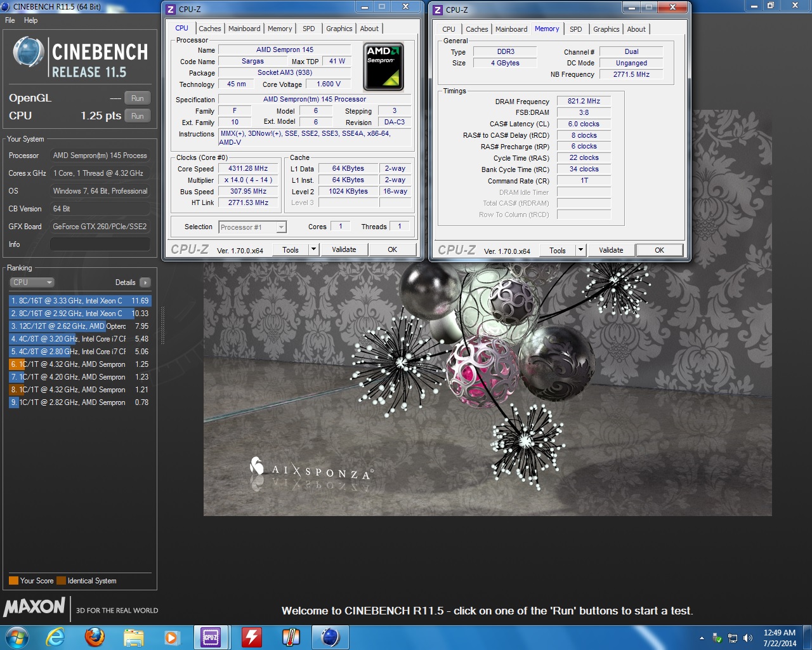The image size is (812, 650).
Task: Show hidden system tray icons
Action: 702,638
